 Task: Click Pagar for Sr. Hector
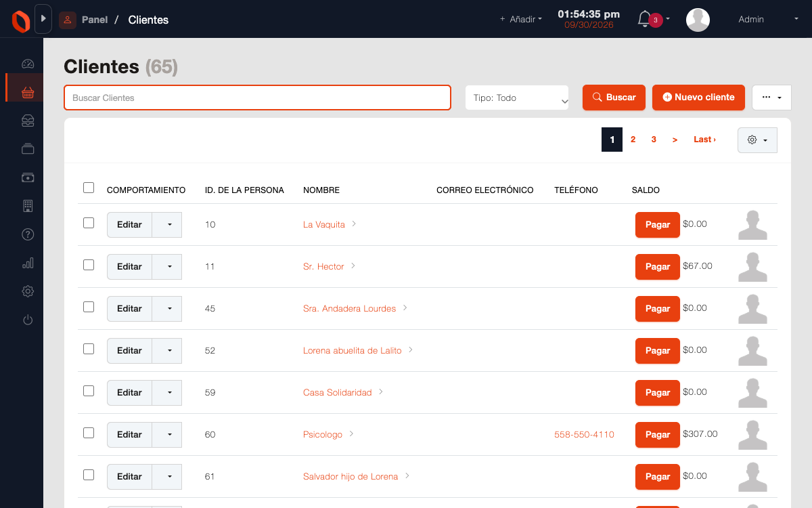click(658, 267)
